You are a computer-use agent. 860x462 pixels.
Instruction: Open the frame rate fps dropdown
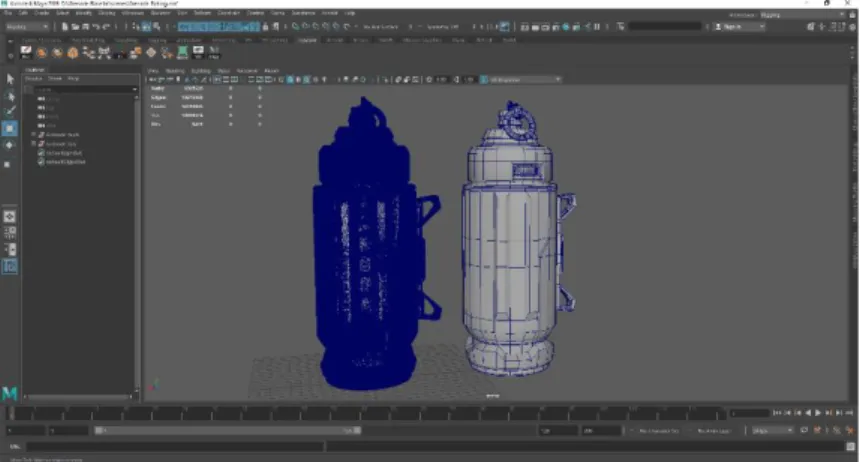click(772, 431)
